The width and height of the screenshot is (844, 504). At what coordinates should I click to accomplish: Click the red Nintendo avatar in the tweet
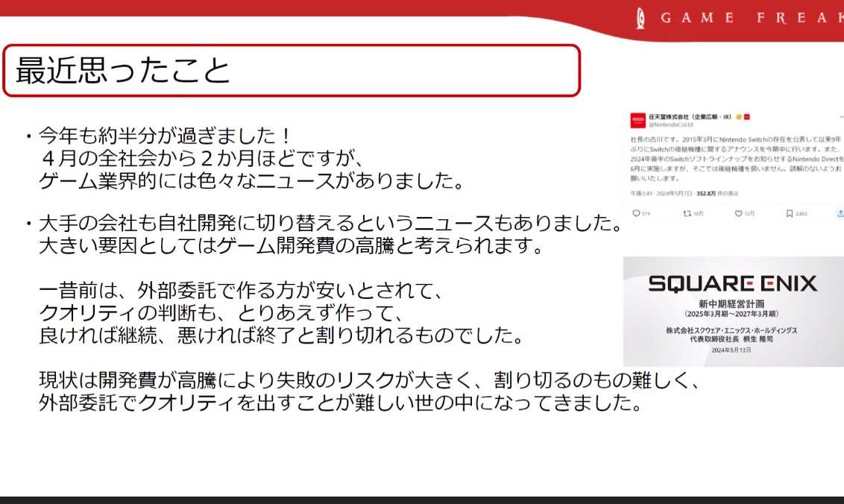tap(637, 120)
